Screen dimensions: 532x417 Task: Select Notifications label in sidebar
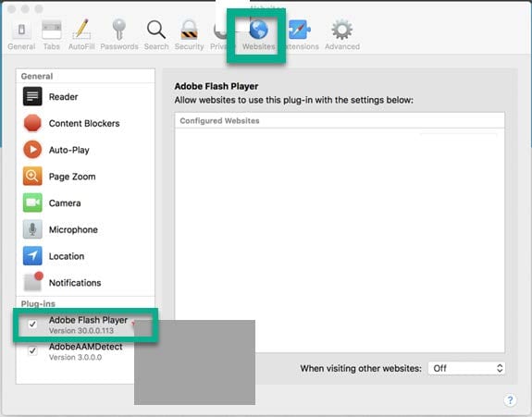pos(75,283)
